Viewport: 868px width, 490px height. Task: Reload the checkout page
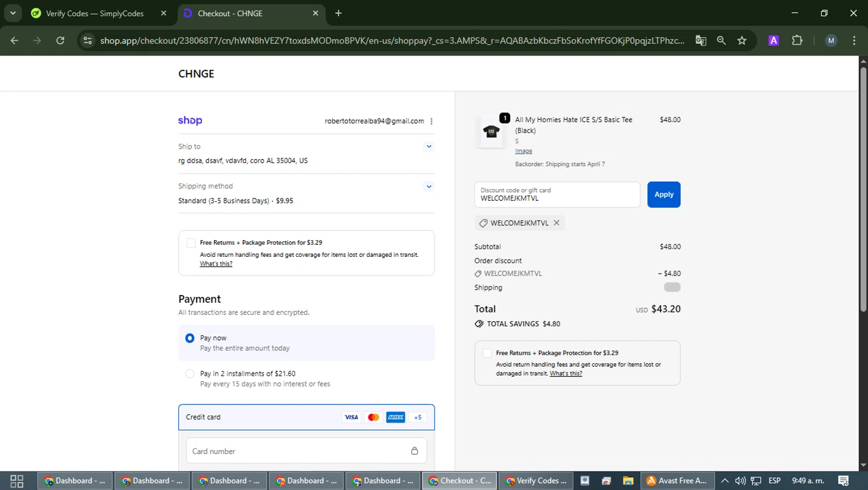pos(60,40)
